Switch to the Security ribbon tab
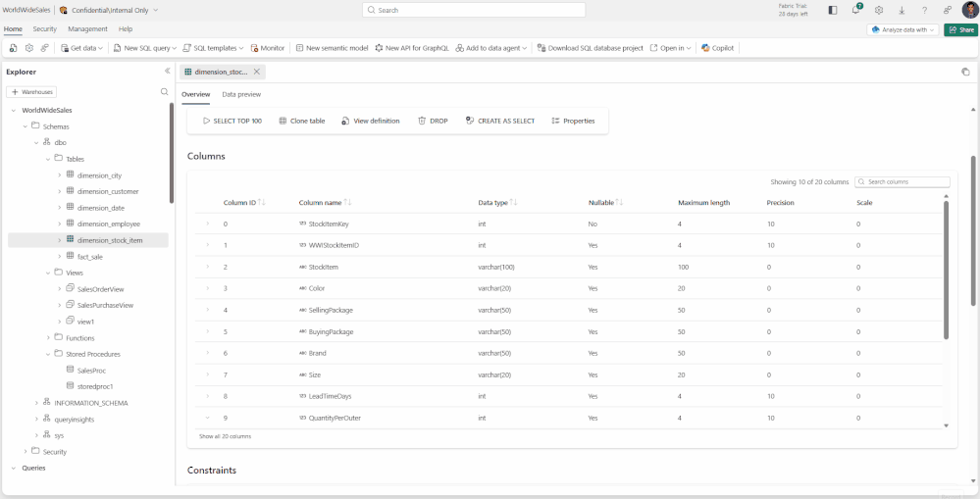The height and width of the screenshot is (499, 980). (x=45, y=28)
